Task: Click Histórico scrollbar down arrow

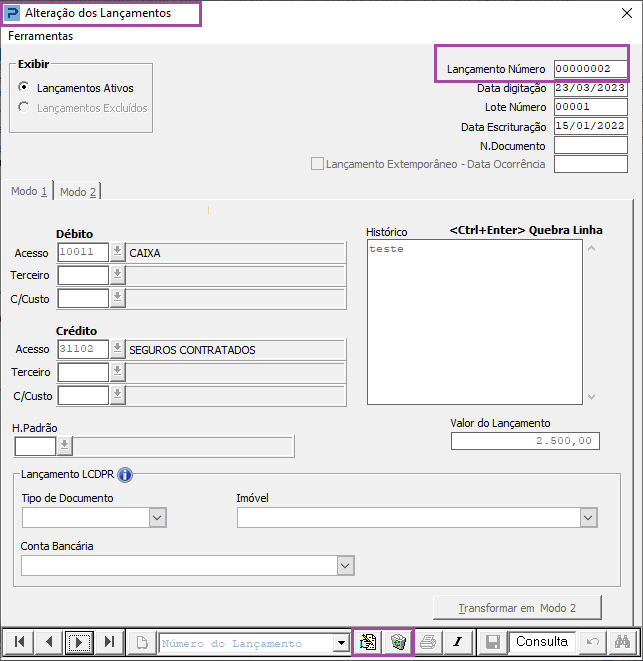Action: (592, 397)
